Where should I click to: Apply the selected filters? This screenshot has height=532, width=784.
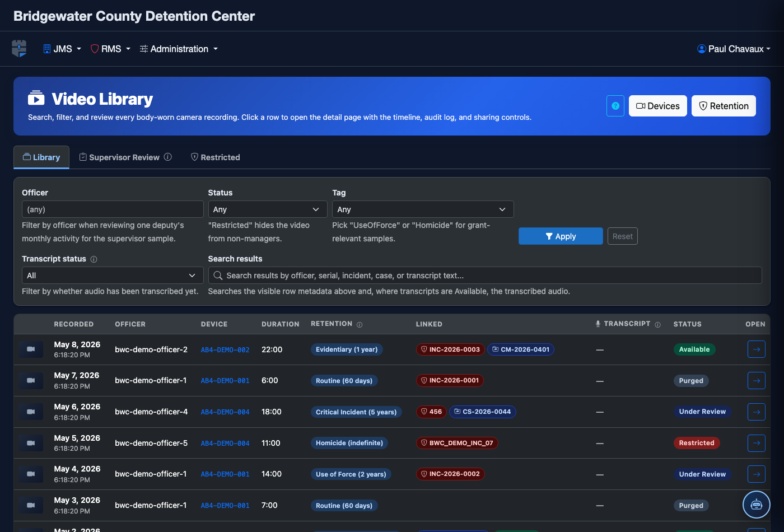(x=561, y=236)
